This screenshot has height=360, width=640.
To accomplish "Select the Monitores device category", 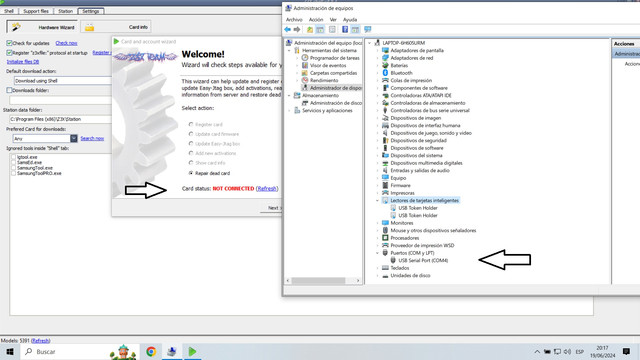I will click(x=402, y=223).
